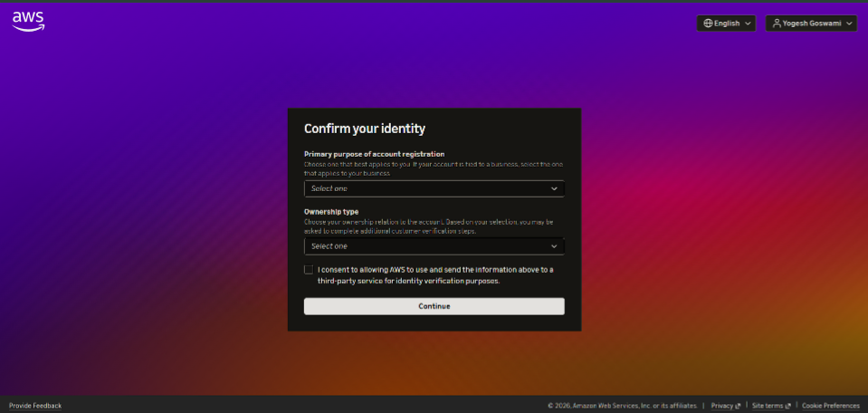
Task: Open Cookie Preferences in the footer
Action: coord(830,406)
